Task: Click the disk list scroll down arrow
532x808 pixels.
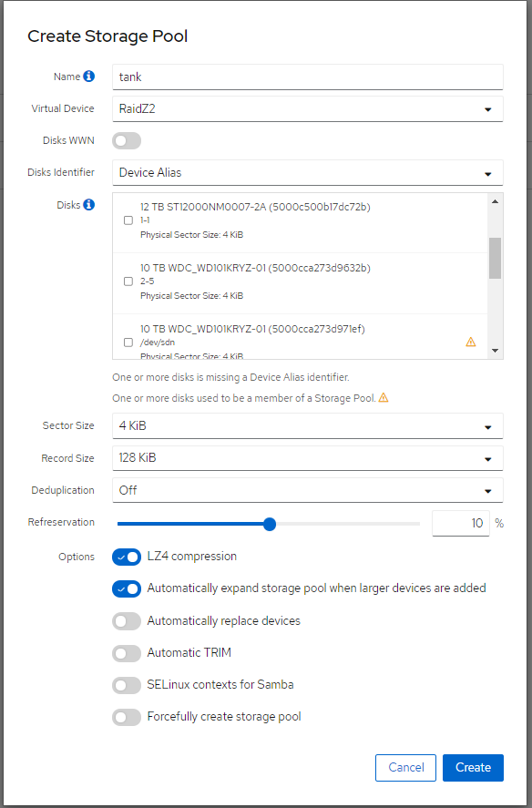Action: [x=495, y=351]
